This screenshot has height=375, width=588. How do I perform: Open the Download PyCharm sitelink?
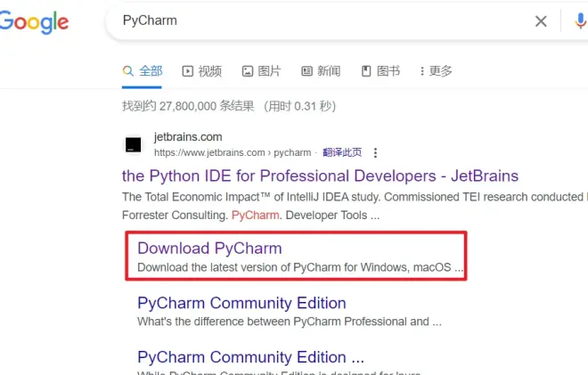click(x=209, y=249)
